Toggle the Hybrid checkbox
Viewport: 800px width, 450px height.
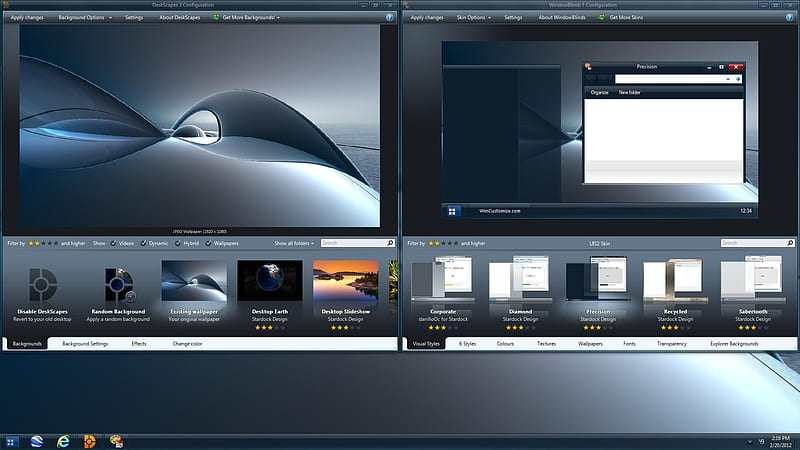[x=178, y=243]
